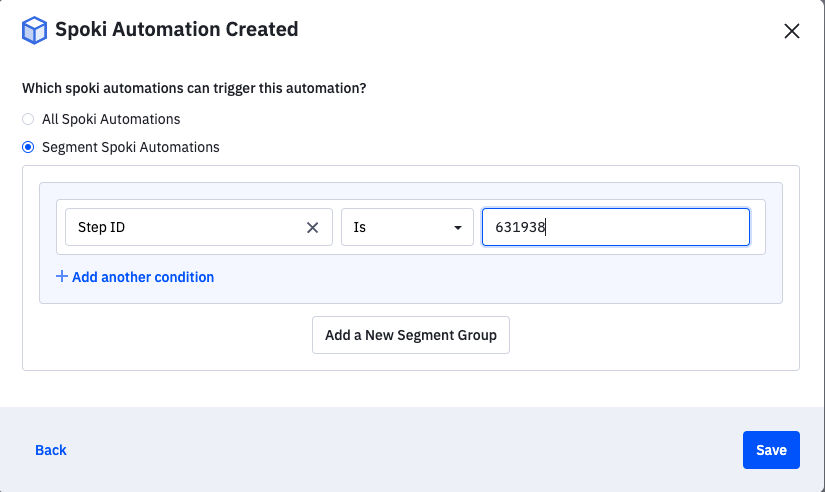Close the dialog with the X icon
The width and height of the screenshot is (825, 492).
point(791,31)
